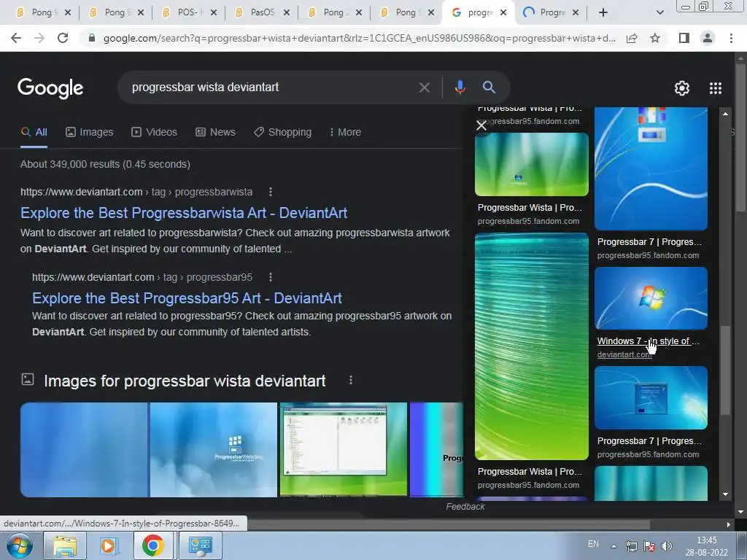The width and height of the screenshot is (747, 560).
Task: Click the Google logo
Action: click(x=50, y=88)
